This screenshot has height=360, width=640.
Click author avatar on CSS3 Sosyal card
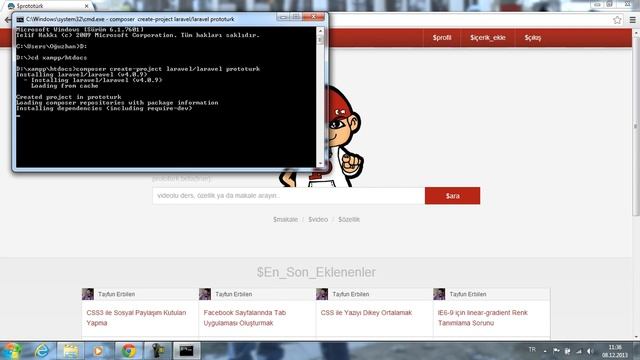(88, 294)
